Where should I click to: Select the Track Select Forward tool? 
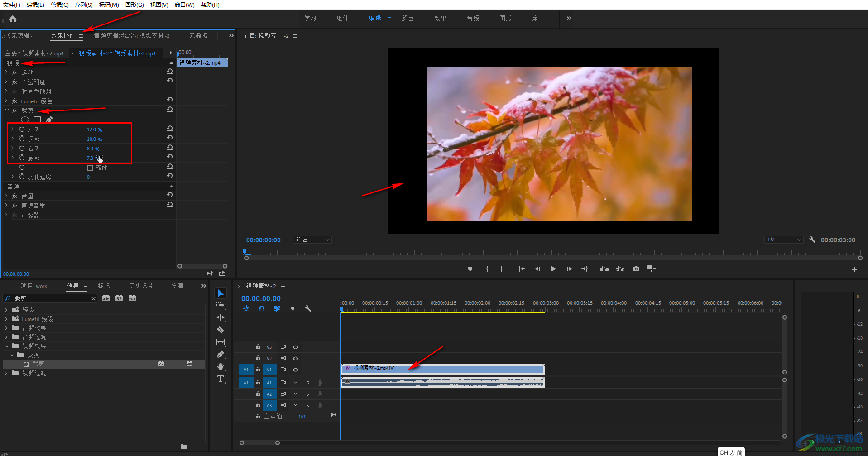click(x=221, y=305)
